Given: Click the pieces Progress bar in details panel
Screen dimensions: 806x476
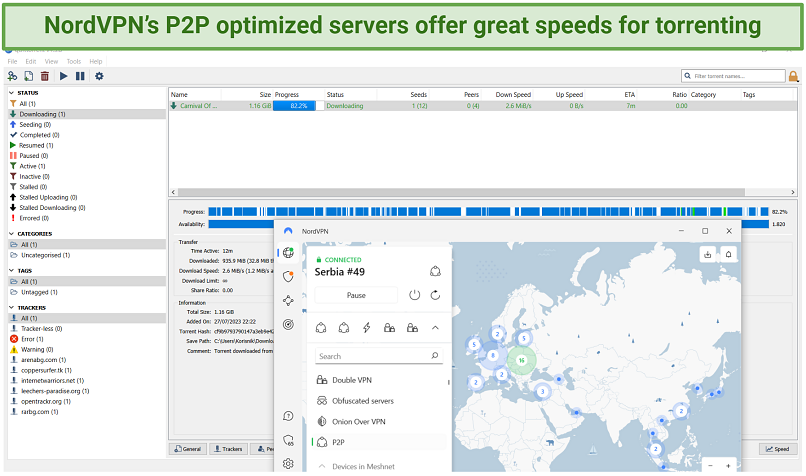Looking at the screenshot, I should [x=488, y=211].
